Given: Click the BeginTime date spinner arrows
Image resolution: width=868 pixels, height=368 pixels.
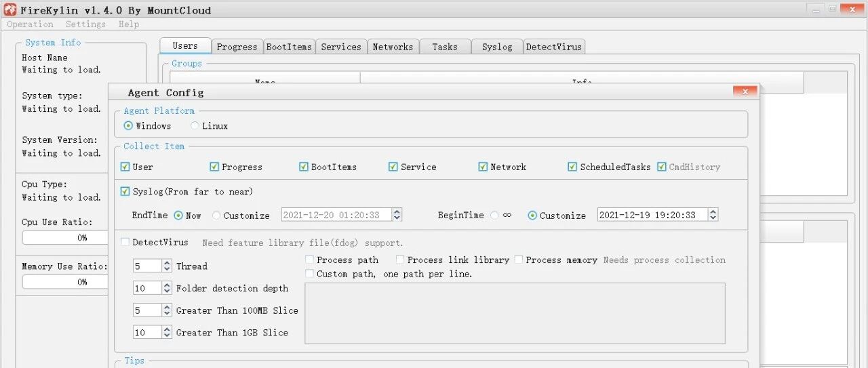Looking at the screenshot, I should coord(713,215).
